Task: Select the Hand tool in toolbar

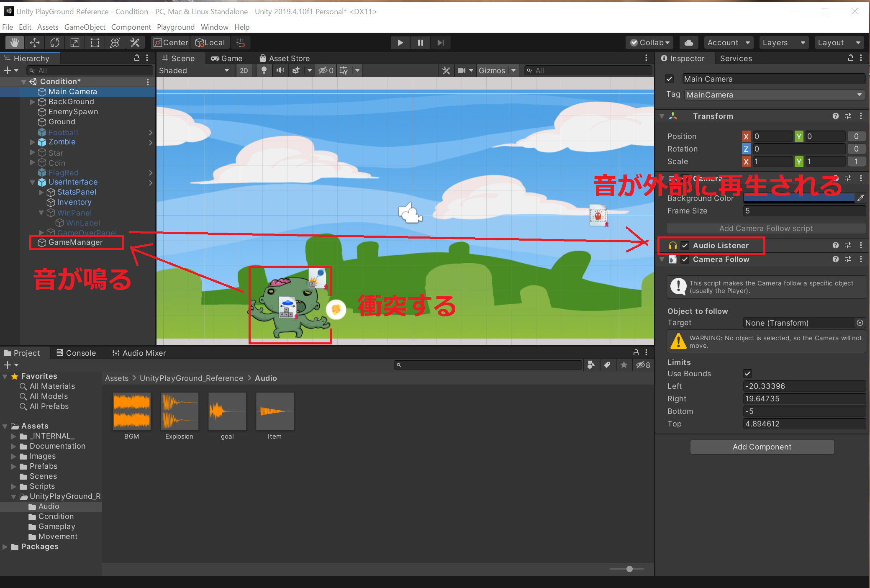Action: pyautogui.click(x=15, y=43)
